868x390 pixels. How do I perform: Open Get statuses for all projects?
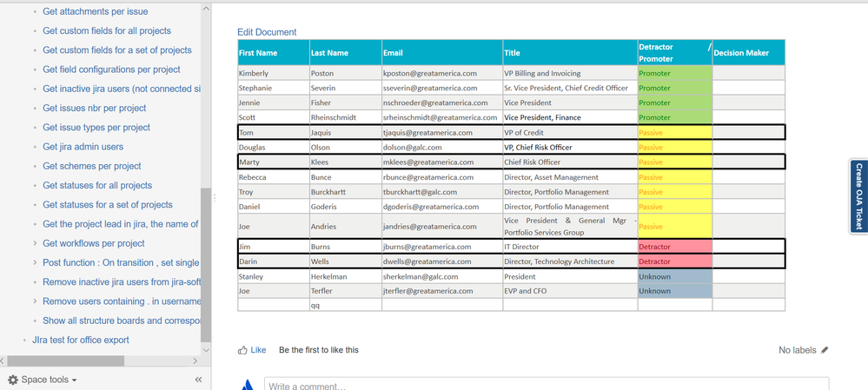tap(97, 185)
